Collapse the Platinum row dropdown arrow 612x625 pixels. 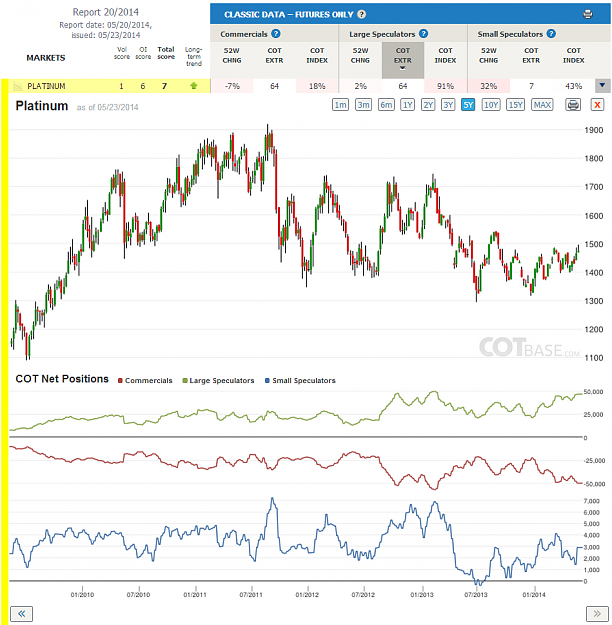click(602, 86)
